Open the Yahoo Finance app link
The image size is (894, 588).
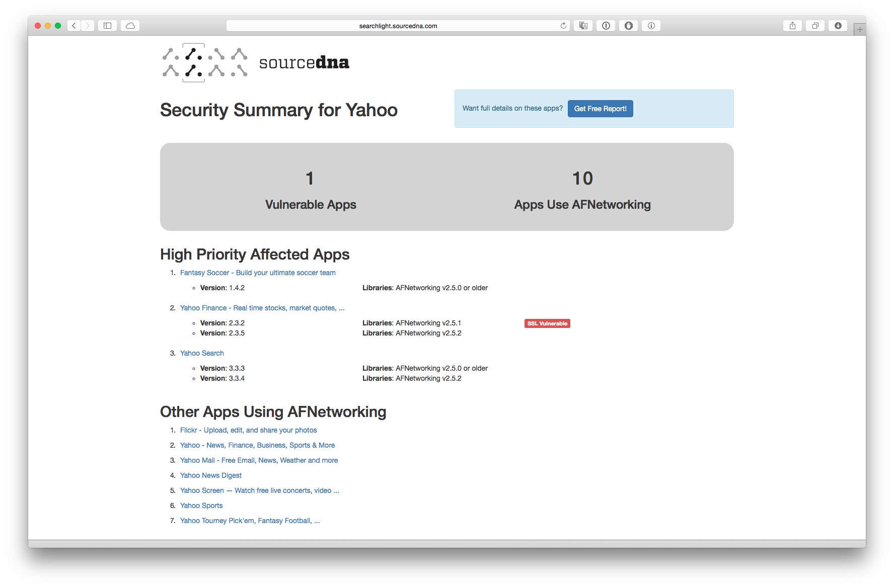click(x=262, y=308)
